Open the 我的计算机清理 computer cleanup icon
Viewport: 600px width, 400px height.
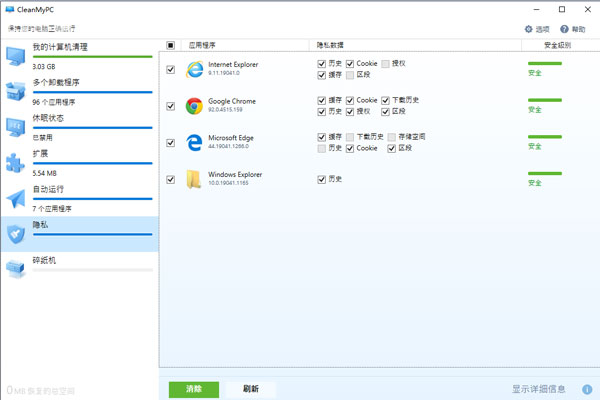[x=16, y=57]
